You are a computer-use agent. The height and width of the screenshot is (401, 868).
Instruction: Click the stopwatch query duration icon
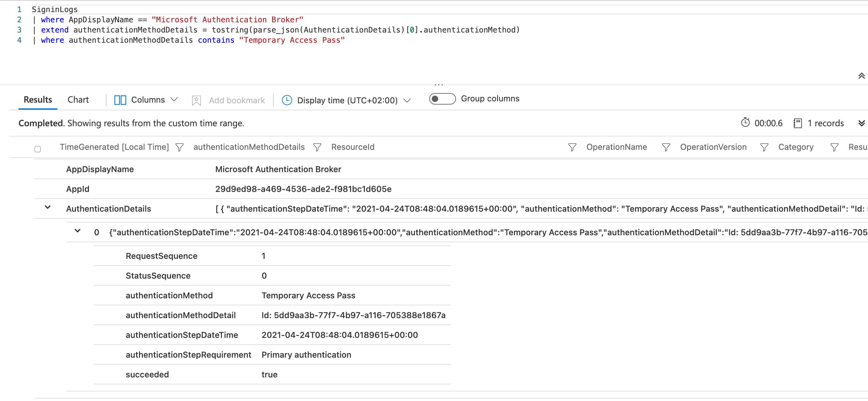pos(745,122)
